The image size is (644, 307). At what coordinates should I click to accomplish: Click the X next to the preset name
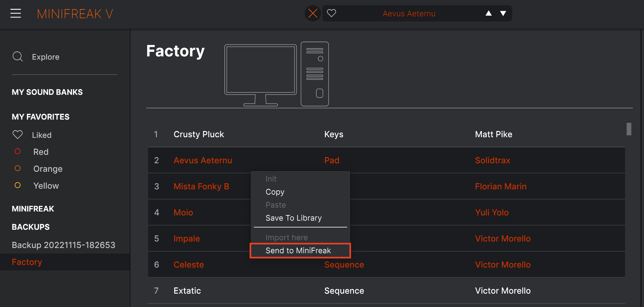tap(312, 13)
